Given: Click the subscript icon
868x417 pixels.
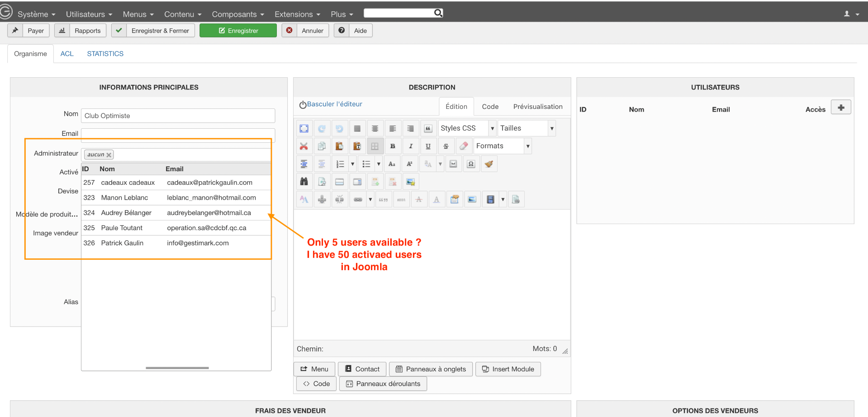Looking at the screenshot, I should (x=392, y=164).
